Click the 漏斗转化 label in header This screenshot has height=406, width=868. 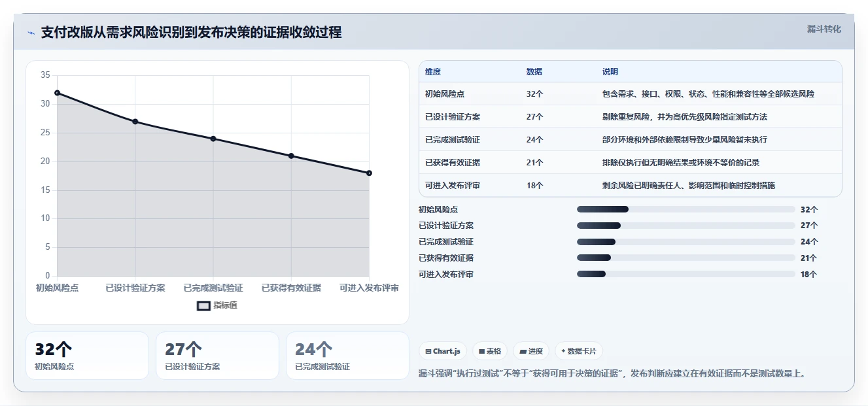click(824, 29)
